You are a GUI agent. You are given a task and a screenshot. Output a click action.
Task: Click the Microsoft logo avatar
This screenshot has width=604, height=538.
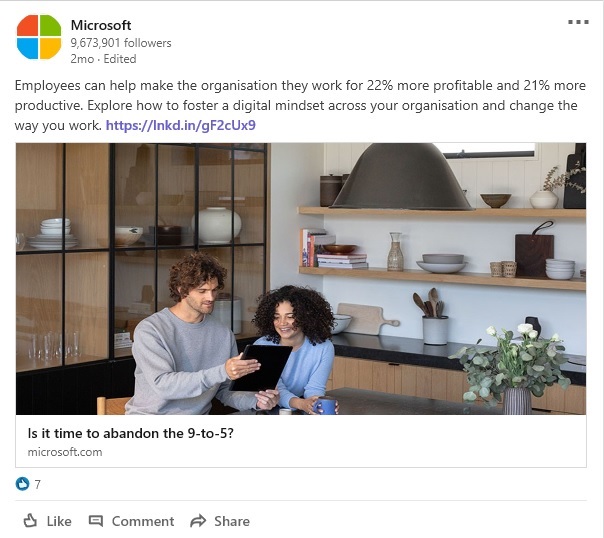pos(39,37)
